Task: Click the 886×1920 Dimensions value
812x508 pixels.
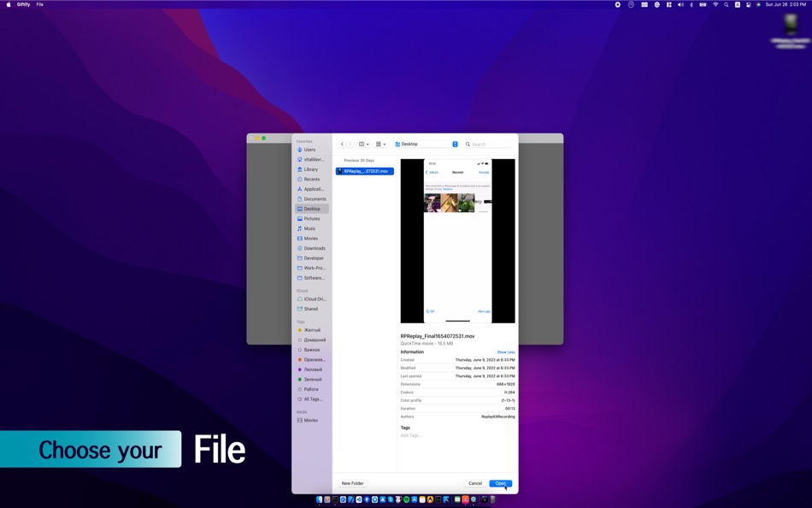Action: [x=505, y=384]
